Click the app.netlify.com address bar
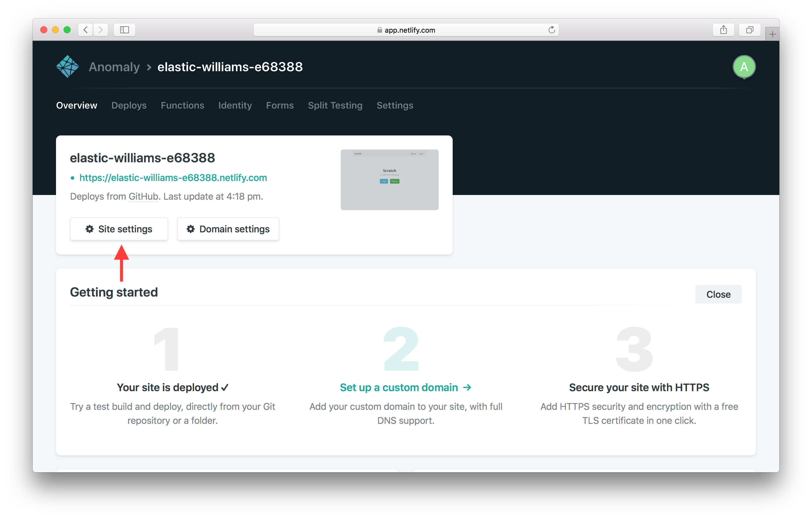 coord(406,30)
